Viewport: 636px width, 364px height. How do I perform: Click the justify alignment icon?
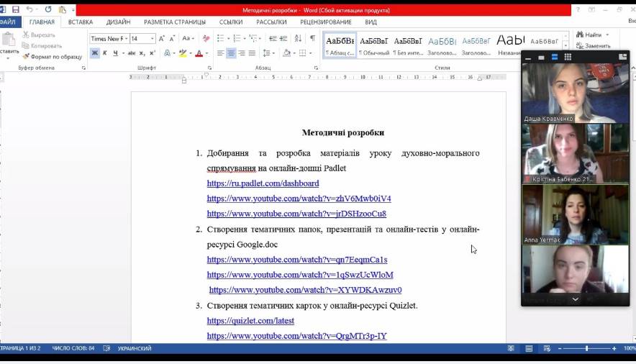click(252, 53)
